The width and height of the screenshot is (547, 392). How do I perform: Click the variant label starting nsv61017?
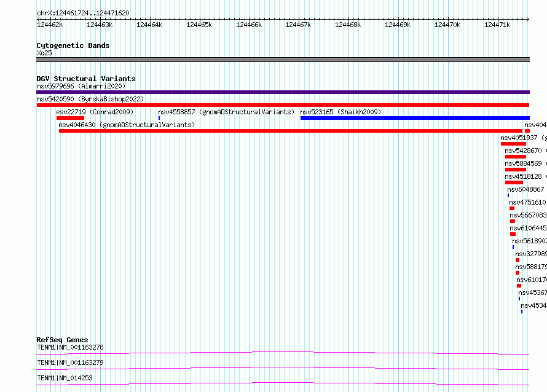pyautogui.click(x=532, y=280)
